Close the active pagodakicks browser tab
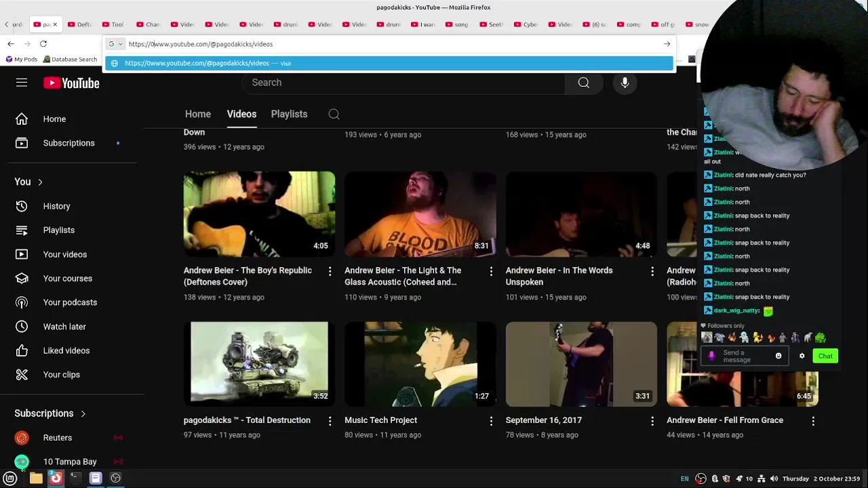 coord(55,24)
